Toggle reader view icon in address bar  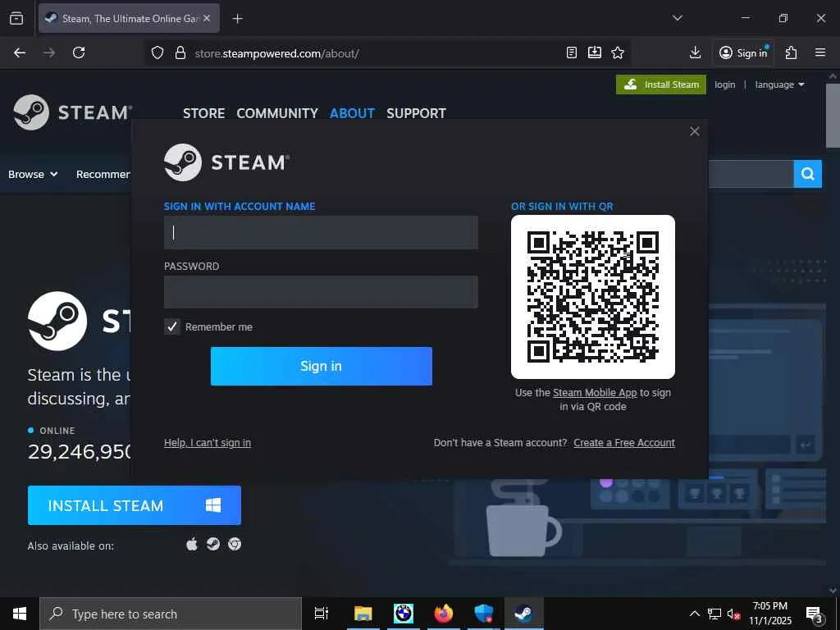(572, 52)
